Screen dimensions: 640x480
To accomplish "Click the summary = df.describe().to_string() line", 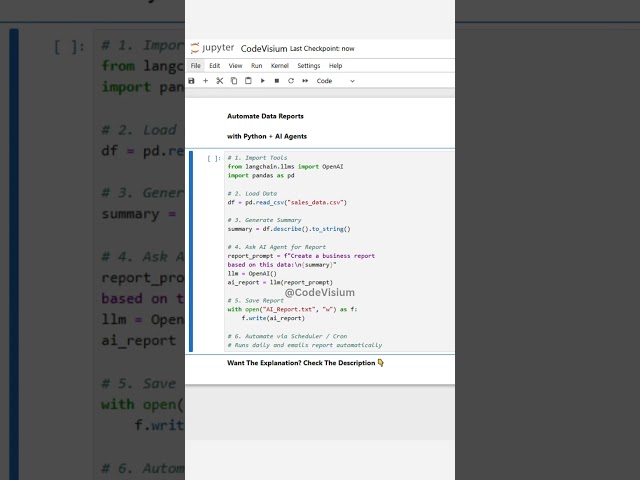I will (289, 229).
